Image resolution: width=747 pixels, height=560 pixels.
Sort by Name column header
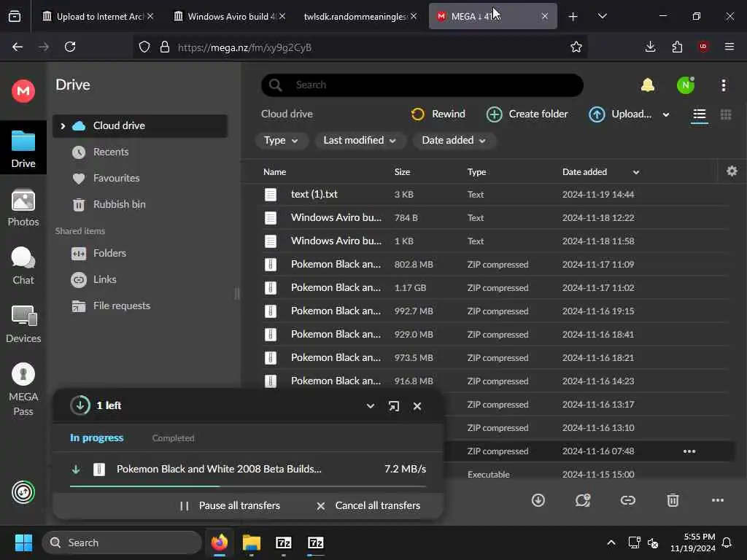(274, 172)
